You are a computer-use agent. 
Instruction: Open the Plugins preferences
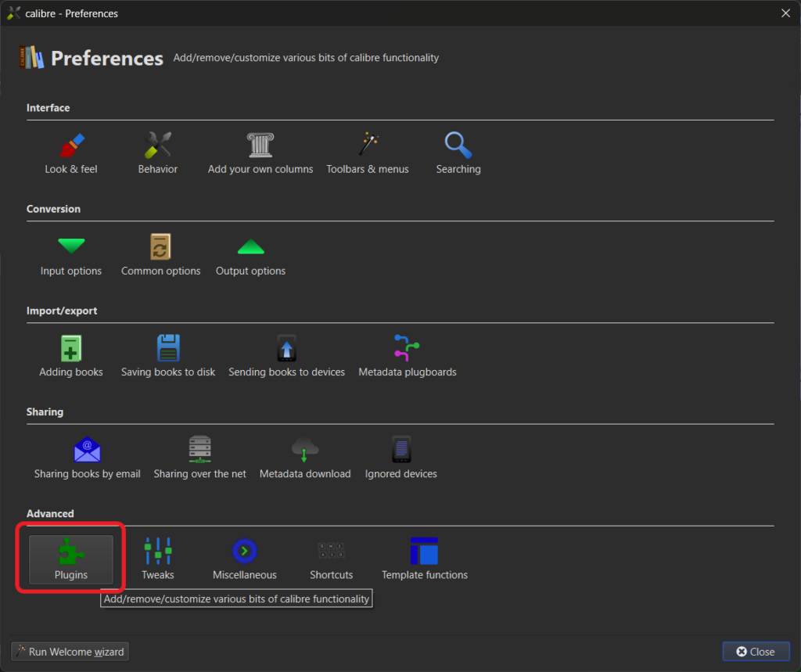tap(71, 559)
